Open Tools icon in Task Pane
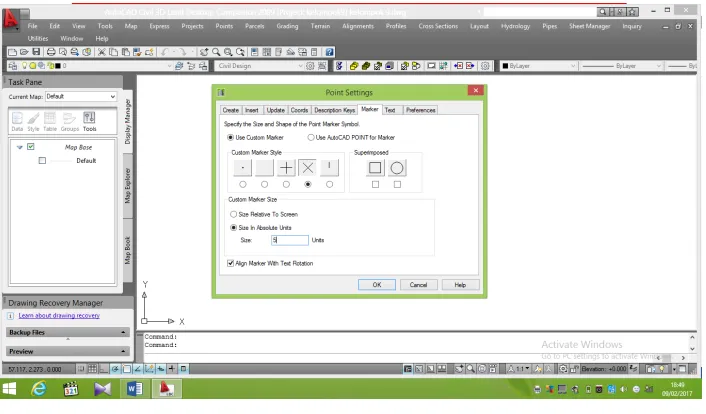The height and width of the screenshot is (414, 706). point(89,122)
